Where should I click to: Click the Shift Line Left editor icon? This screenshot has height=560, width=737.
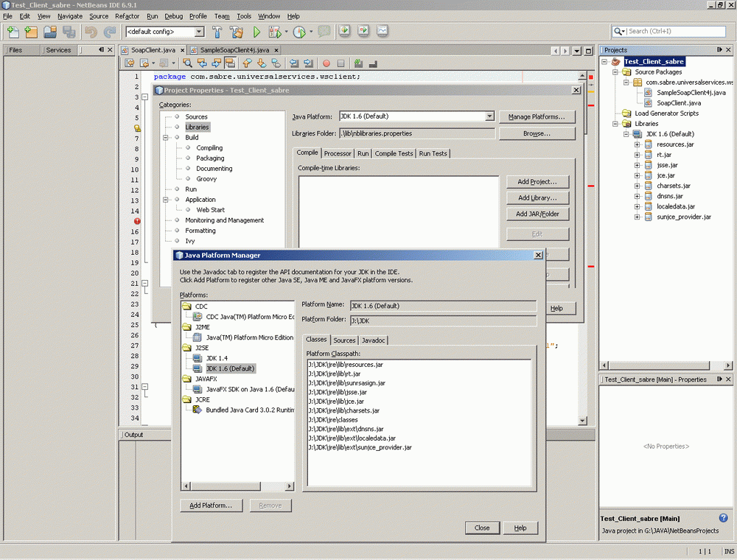[294, 63]
